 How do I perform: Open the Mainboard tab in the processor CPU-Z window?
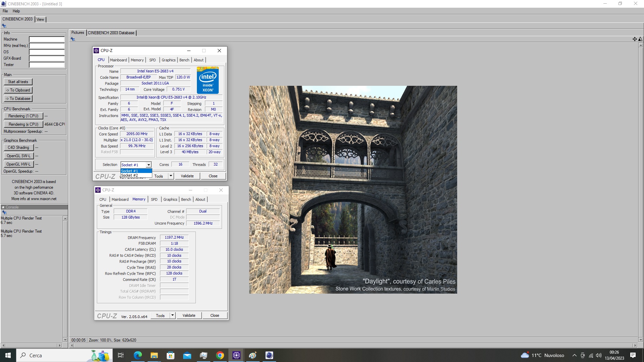[x=118, y=60]
